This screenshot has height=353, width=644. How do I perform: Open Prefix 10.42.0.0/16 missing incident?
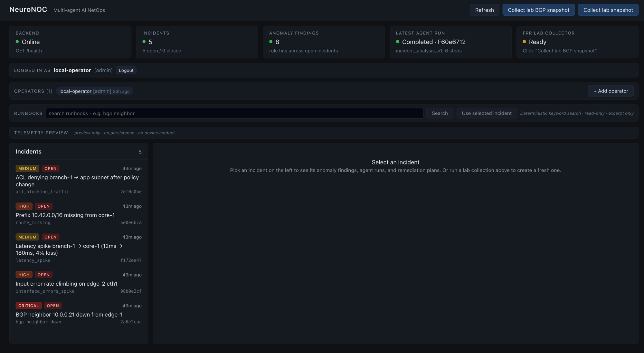[79, 214]
